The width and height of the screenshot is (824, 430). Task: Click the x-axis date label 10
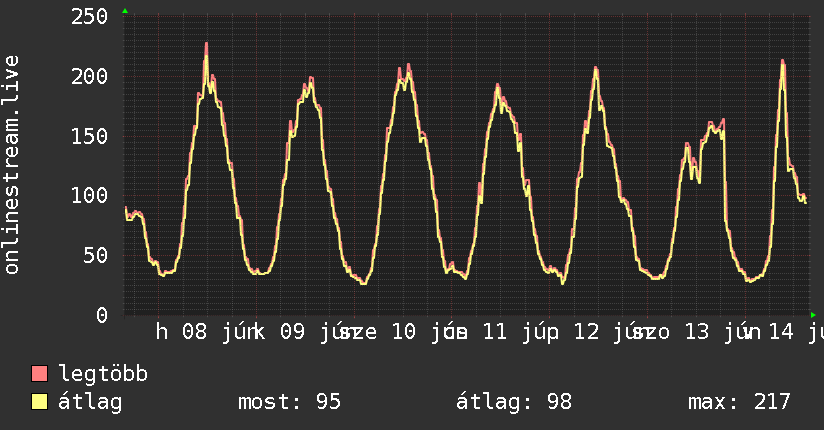404,332
